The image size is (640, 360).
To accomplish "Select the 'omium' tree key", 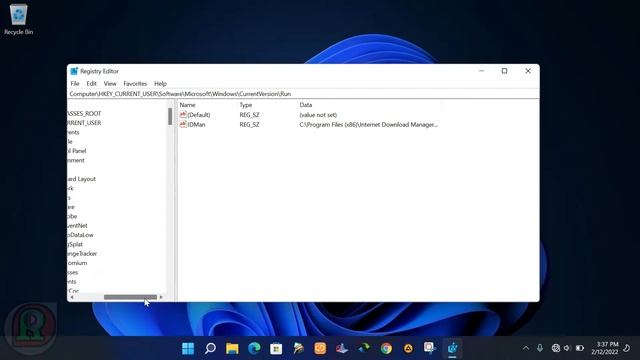I will coord(78,263).
